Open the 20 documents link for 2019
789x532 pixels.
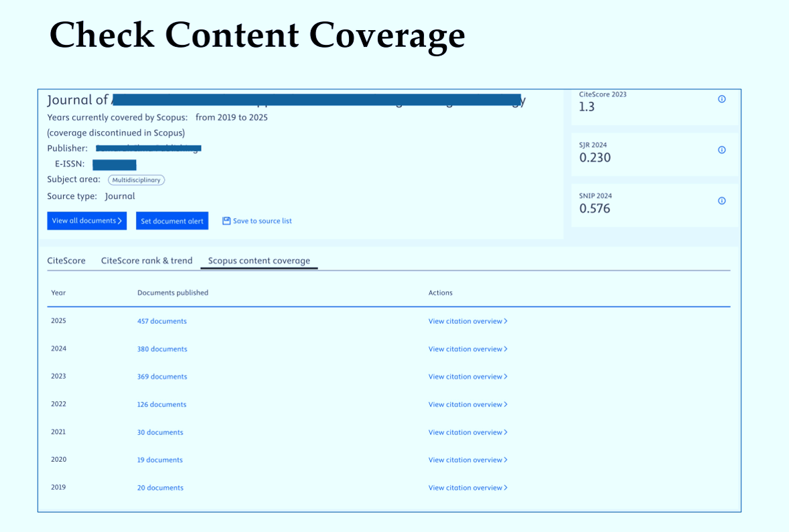(160, 488)
